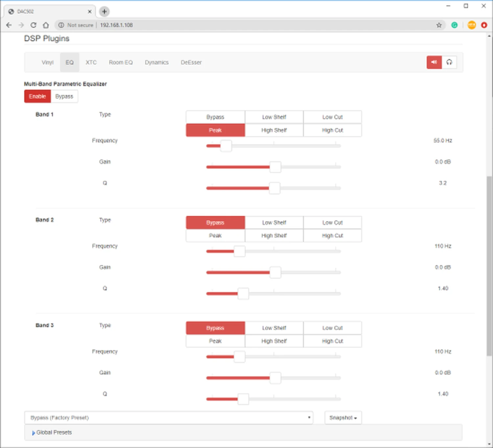The width and height of the screenshot is (493, 448).
Task: Expand the Global Presets section
Action: click(52, 432)
